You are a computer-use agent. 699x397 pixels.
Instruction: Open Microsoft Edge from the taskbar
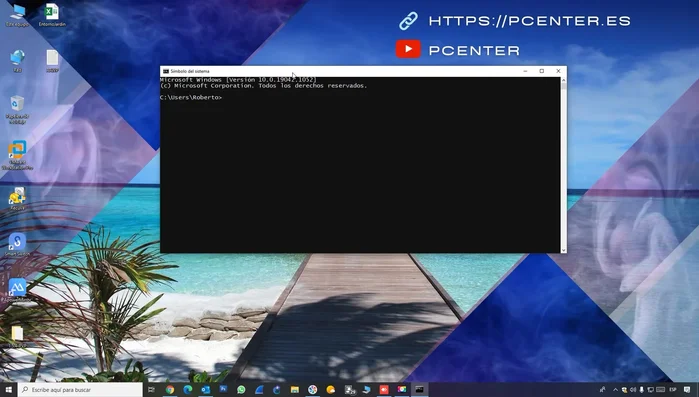click(188, 390)
